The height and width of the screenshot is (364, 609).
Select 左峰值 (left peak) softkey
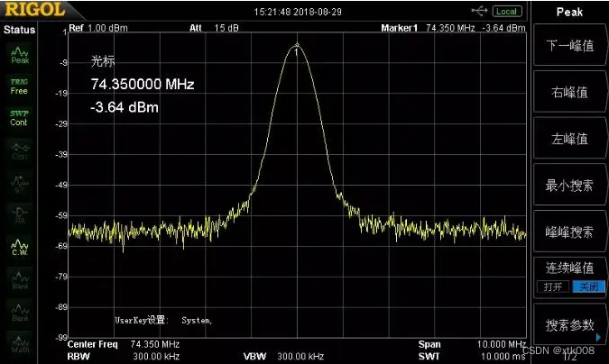(569, 139)
